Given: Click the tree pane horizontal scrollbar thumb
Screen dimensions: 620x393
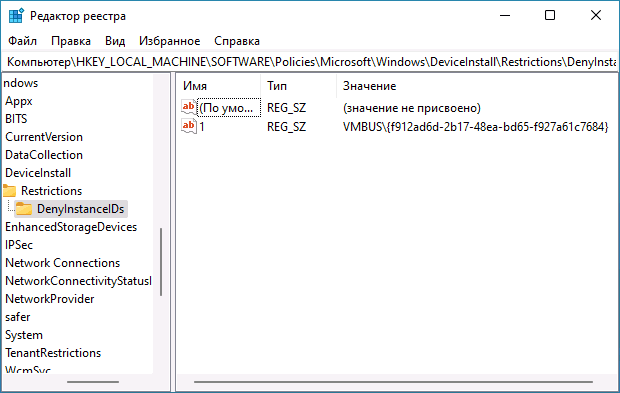Looking at the screenshot, I should pyautogui.click(x=93, y=382).
